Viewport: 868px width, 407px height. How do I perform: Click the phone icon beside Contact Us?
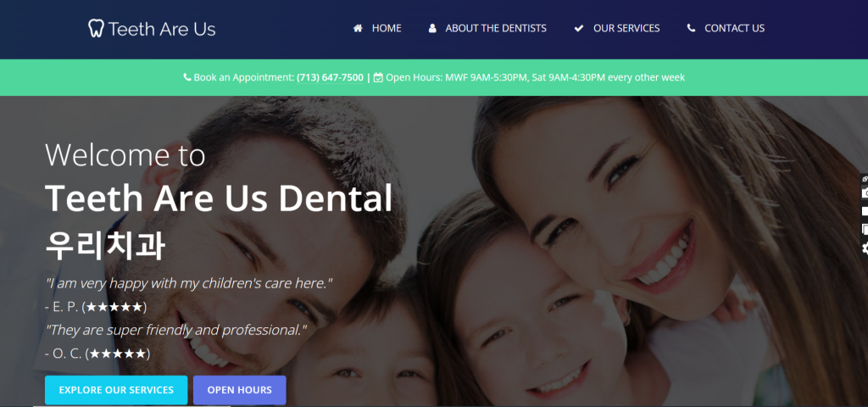pyautogui.click(x=691, y=28)
